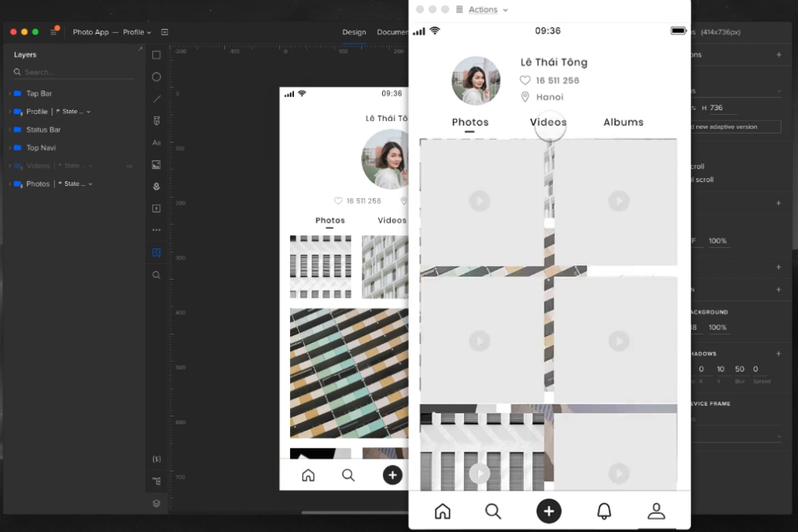
Task: Select the Ellipse tool
Action: [156, 77]
